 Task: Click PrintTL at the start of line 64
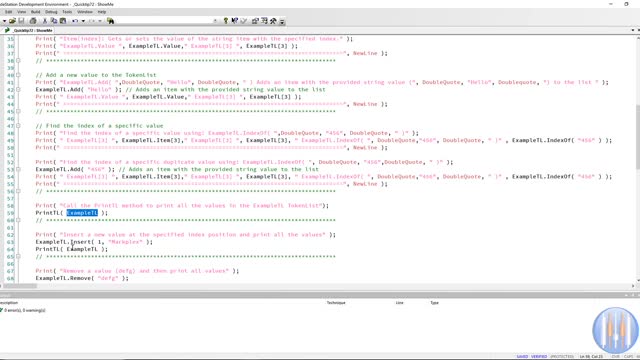point(47,249)
